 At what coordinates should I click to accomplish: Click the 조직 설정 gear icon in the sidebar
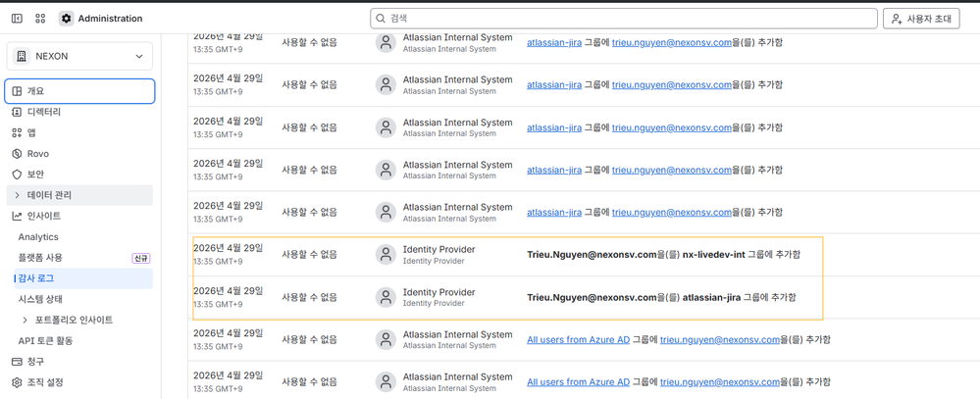click(17, 382)
